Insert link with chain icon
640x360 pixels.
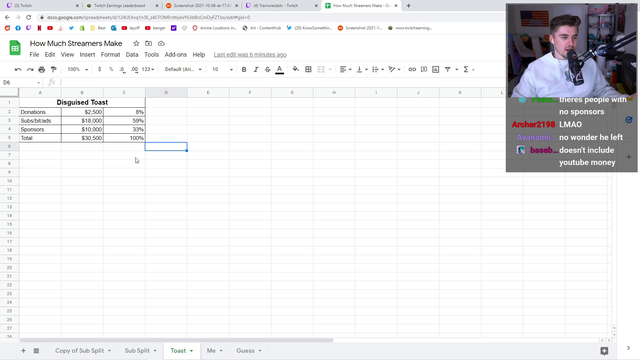coord(412,69)
